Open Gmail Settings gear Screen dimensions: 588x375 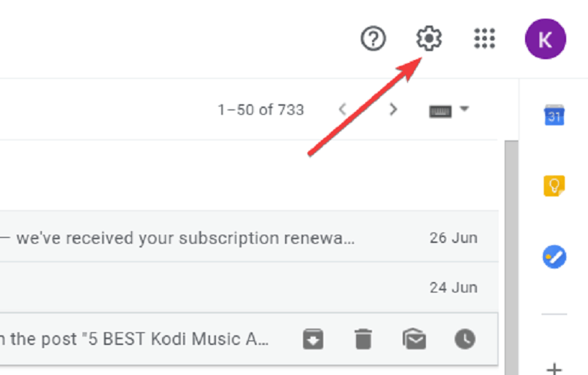[x=429, y=38]
